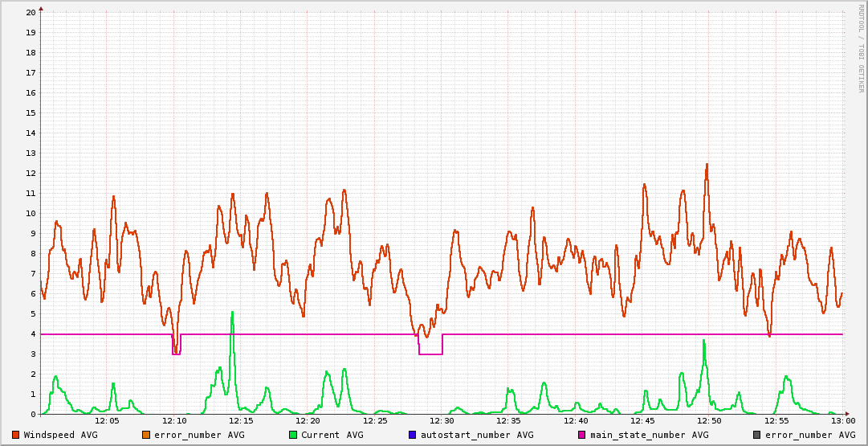Screen dimensions: 868x446
Task: Click the y-axis value 20
Action: [x=31, y=12]
